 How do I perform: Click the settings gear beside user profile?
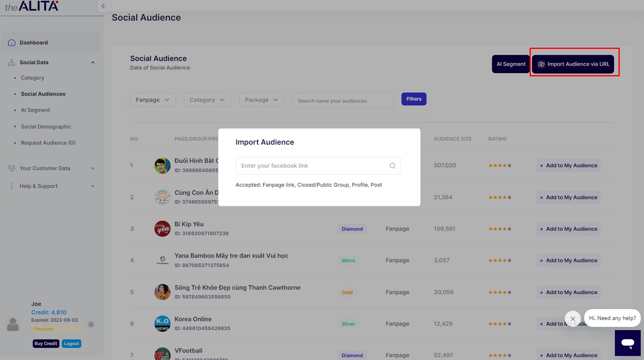click(x=91, y=324)
